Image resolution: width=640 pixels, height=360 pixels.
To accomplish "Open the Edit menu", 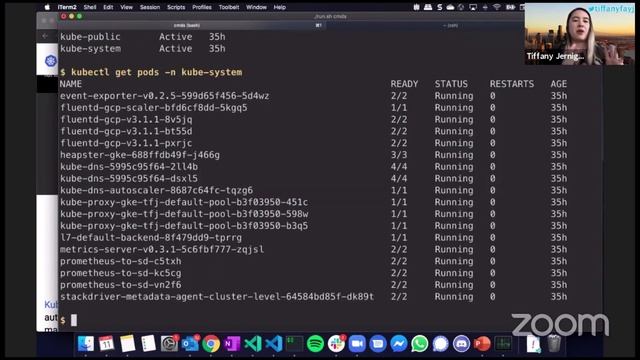I will pyautogui.click(x=108, y=7).
